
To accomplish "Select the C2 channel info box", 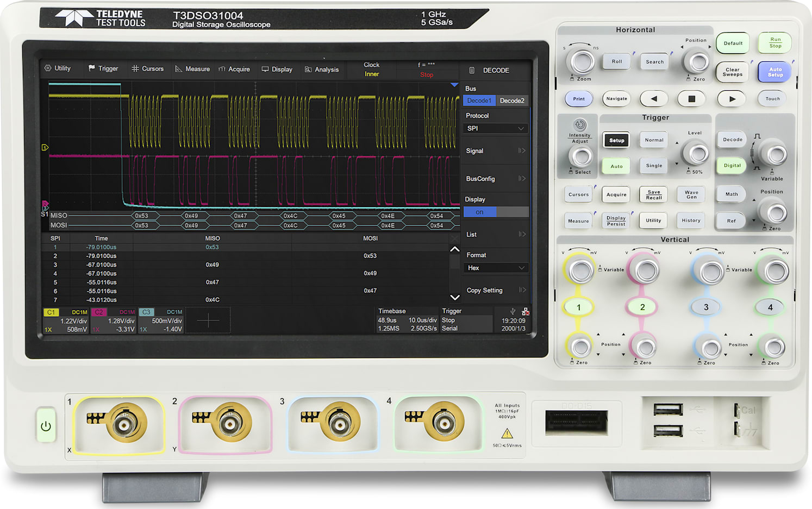I will pos(114,321).
